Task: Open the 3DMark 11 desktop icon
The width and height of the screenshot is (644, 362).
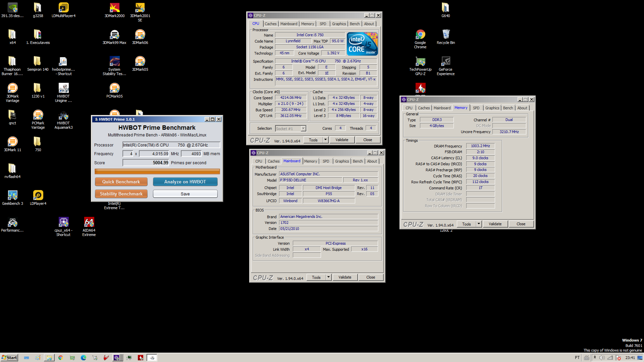Action: 12,144
